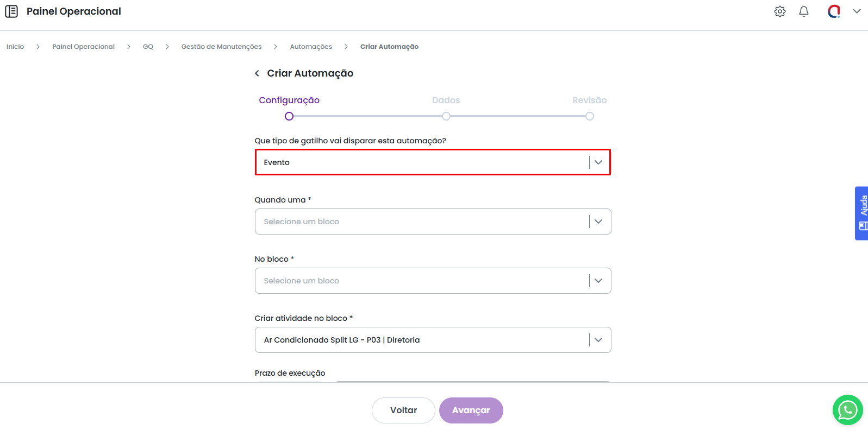Click the Avançar button

point(471,410)
